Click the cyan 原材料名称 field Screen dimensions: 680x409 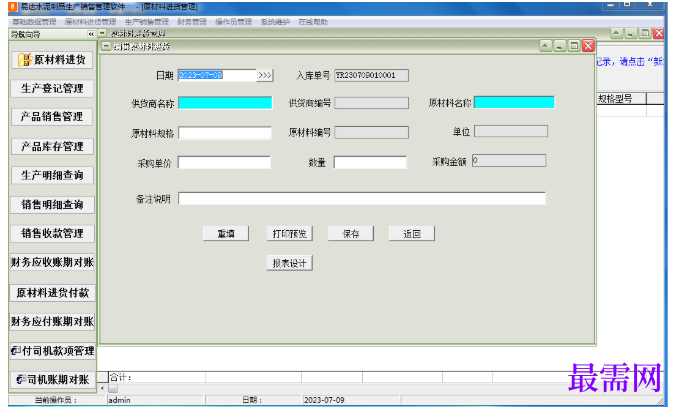514,102
